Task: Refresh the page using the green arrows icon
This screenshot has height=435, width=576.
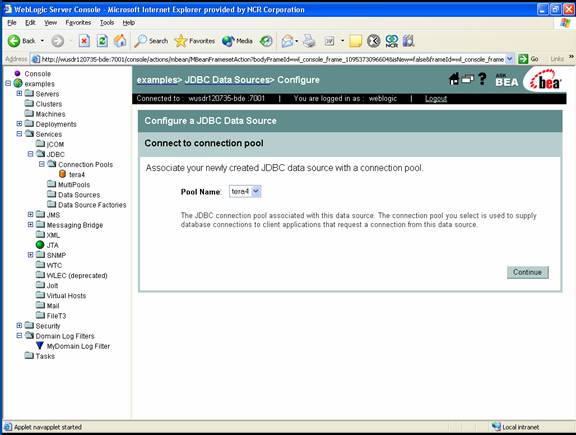Action: [x=102, y=41]
